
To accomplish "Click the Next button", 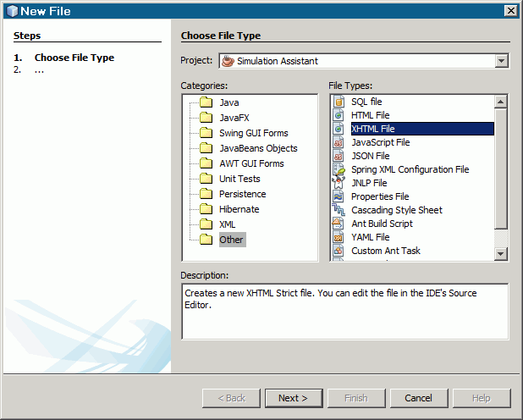I will pyautogui.click(x=294, y=398).
